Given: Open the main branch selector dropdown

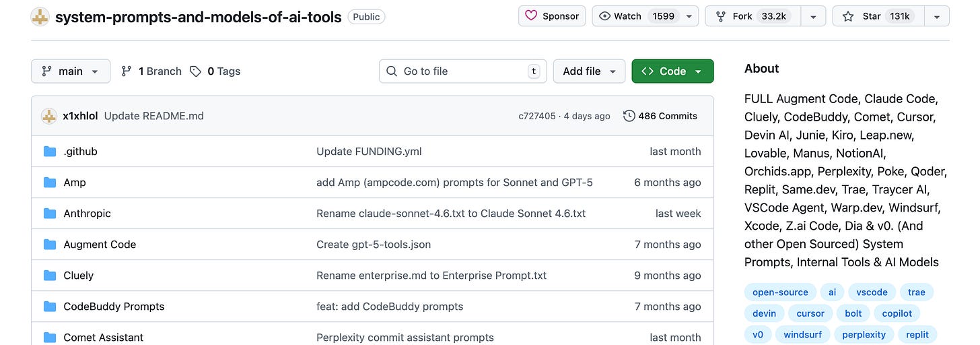Looking at the screenshot, I should (71, 71).
